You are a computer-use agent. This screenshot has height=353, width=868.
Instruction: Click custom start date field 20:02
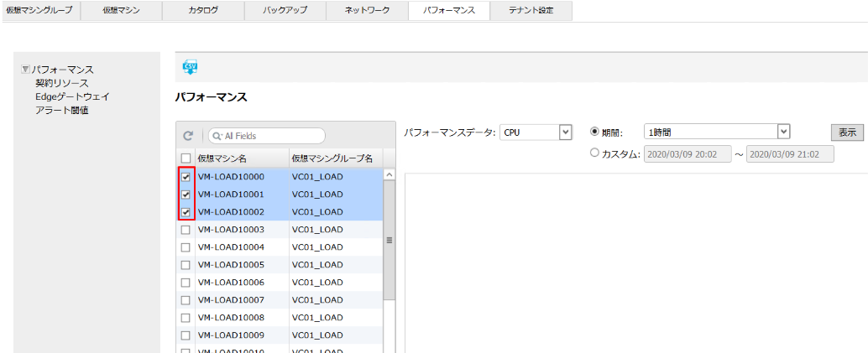tap(687, 154)
